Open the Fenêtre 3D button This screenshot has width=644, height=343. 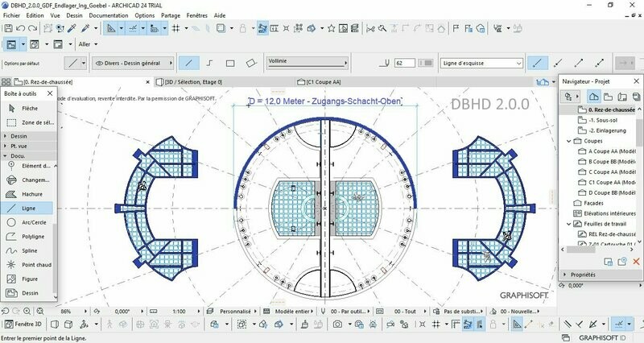point(24,324)
